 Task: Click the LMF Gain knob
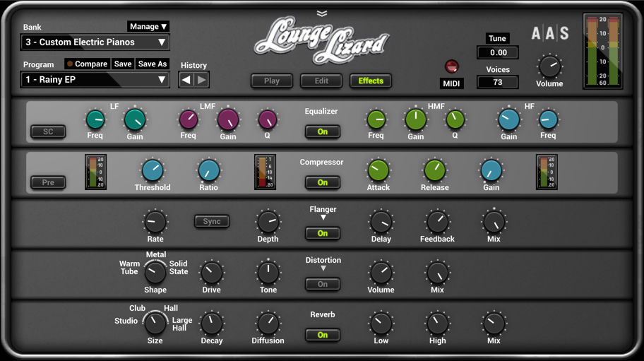(x=228, y=120)
